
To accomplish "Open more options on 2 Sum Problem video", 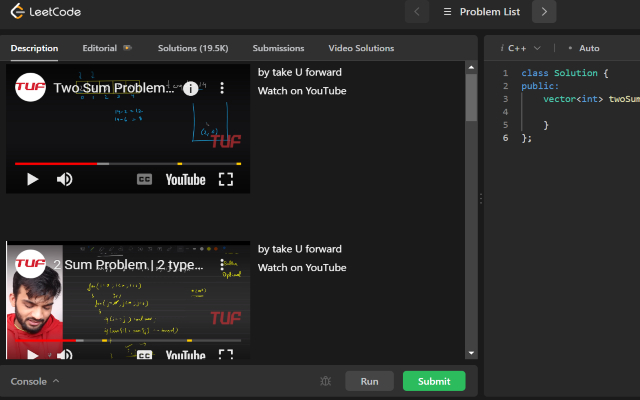I will coord(222,264).
